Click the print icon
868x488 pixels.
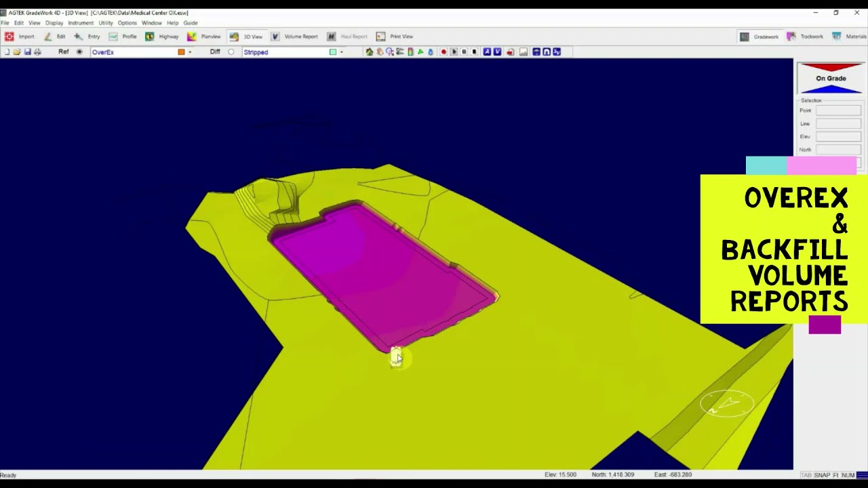pyautogui.click(x=37, y=52)
